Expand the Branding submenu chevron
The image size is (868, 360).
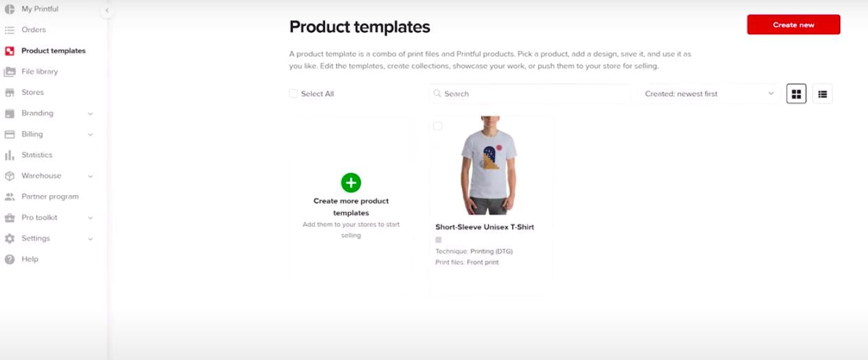(90, 114)
